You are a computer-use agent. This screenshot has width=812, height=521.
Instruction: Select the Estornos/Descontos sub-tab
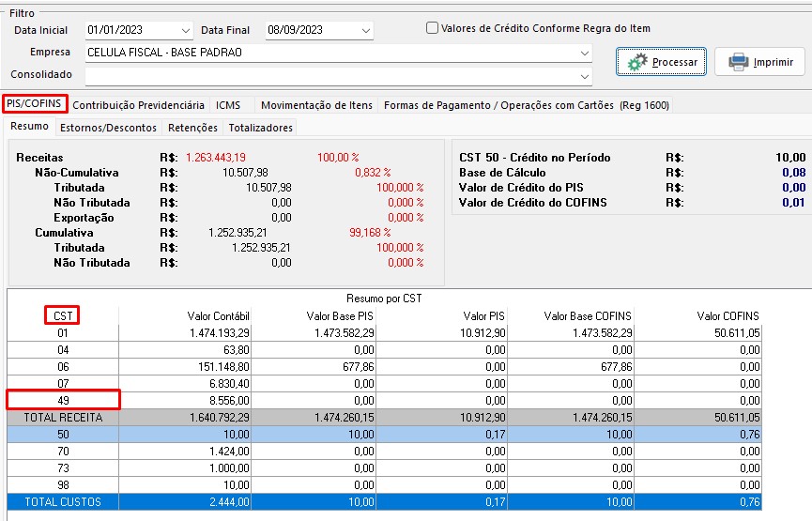[108, 128]
